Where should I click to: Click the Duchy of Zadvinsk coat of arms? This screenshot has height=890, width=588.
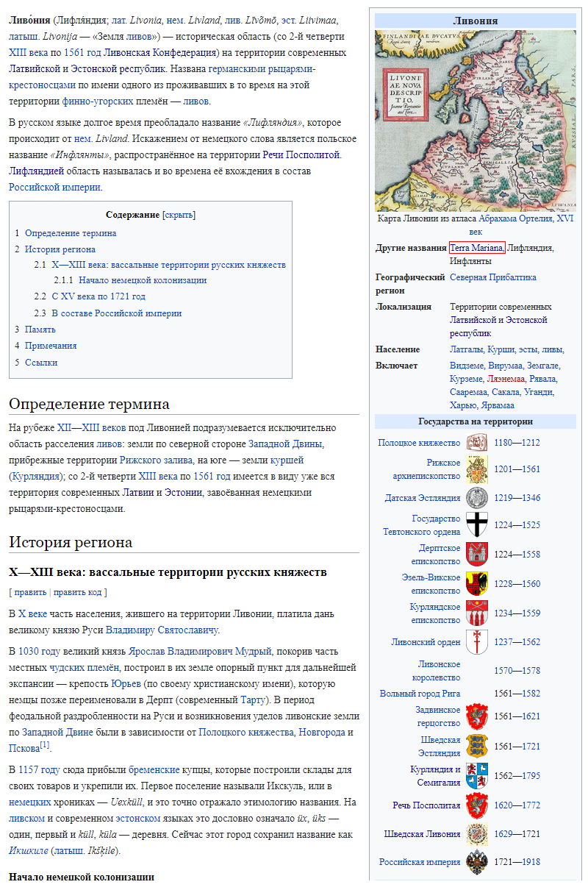point(477,716)
